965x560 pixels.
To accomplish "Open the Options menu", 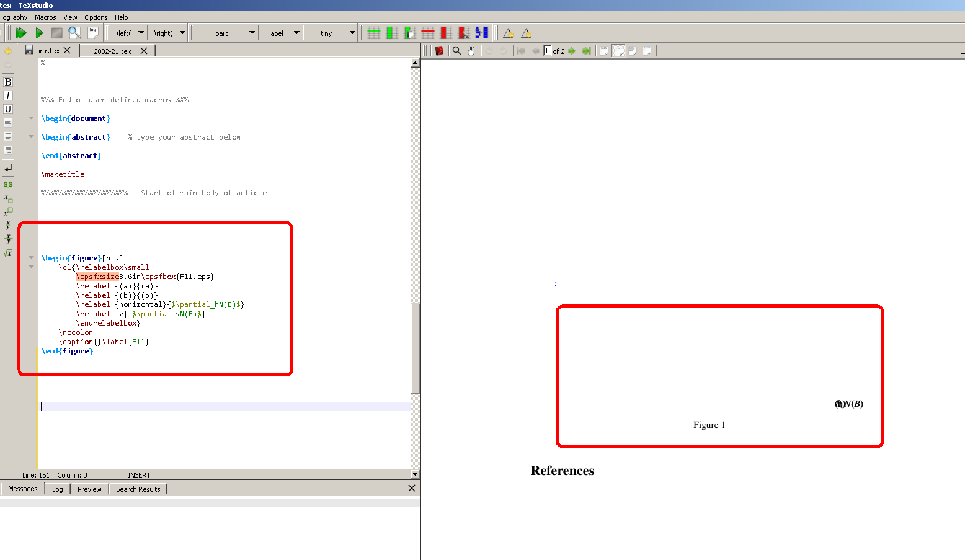I will click(96, 17).
